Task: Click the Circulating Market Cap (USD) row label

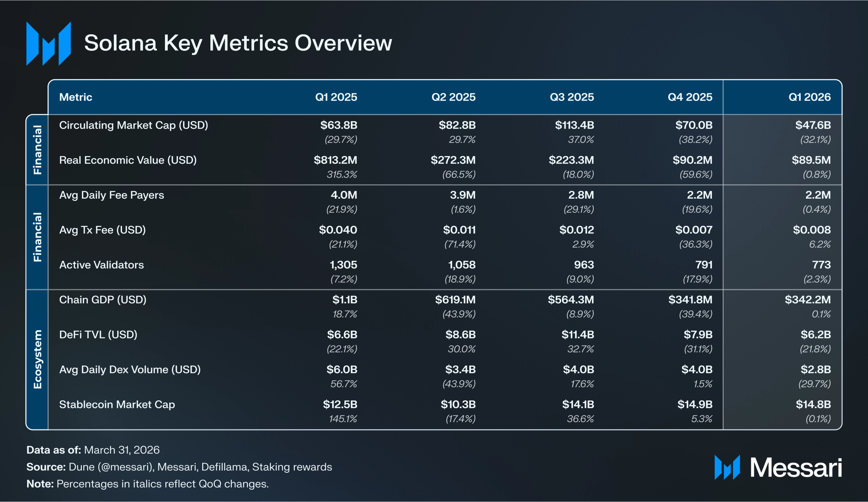Action: 134,125
